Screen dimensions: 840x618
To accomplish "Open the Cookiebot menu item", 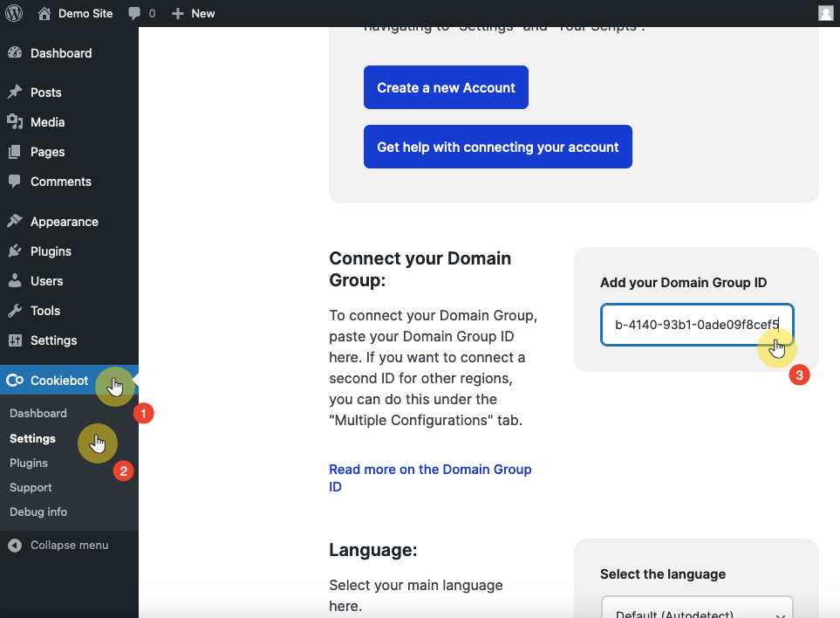I will pyautogui.click(x=69, y=380).
